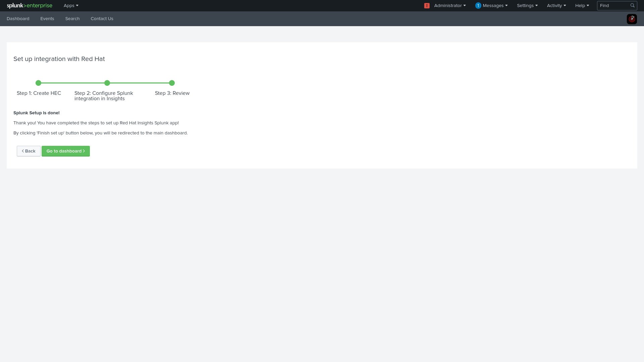Click the Go to dashboard button

66,151
